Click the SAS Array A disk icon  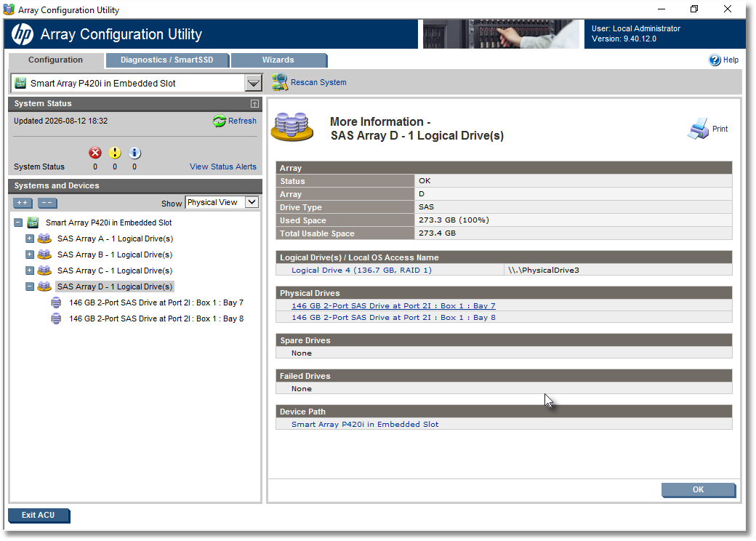pyautogui.click(x=44, y=239)
